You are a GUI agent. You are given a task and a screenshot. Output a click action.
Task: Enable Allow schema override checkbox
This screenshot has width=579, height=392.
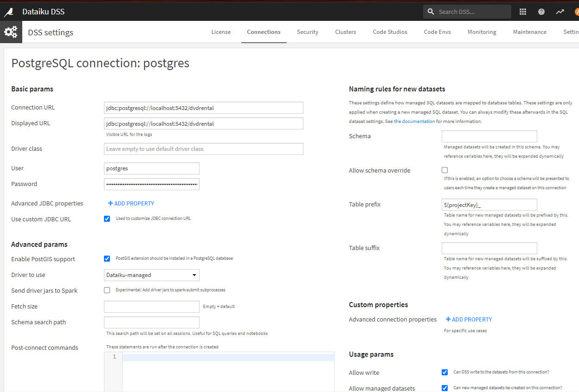tap(445, 170)
